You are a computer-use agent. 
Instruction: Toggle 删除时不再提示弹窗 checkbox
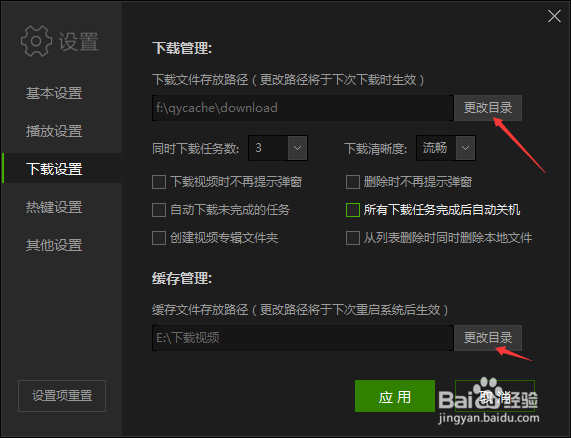(353, 182)
